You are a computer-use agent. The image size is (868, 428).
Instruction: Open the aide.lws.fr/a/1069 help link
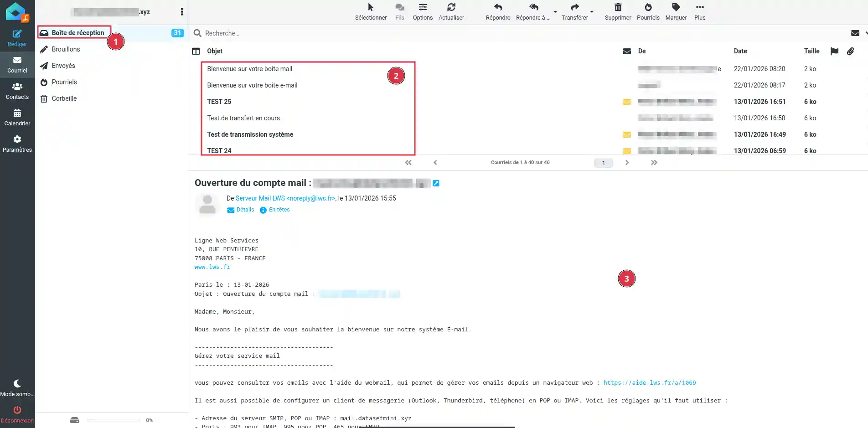pyautogui.click(x=650, y=383)
